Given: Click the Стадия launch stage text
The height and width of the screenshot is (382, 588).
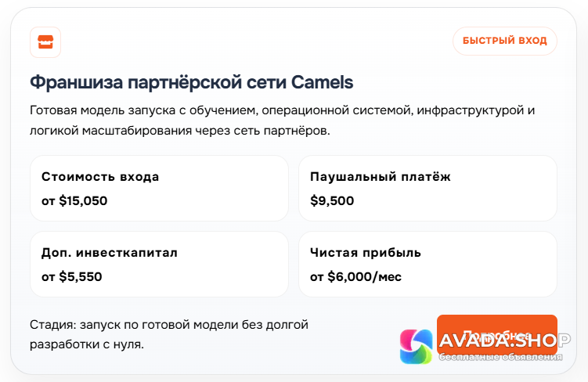Looking at the screenshot, I should tap(169, 324).
